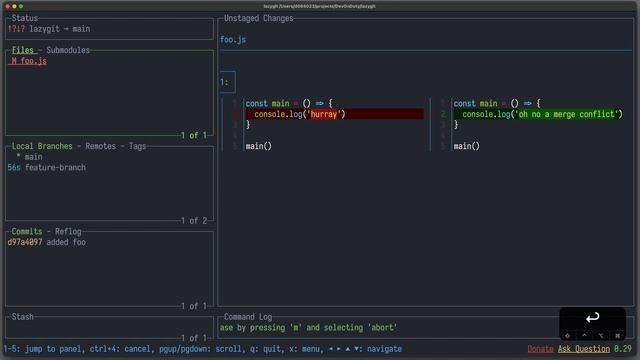
Task: Click the control caret symbol in keystroke overlay
Action: pos(584,335)
